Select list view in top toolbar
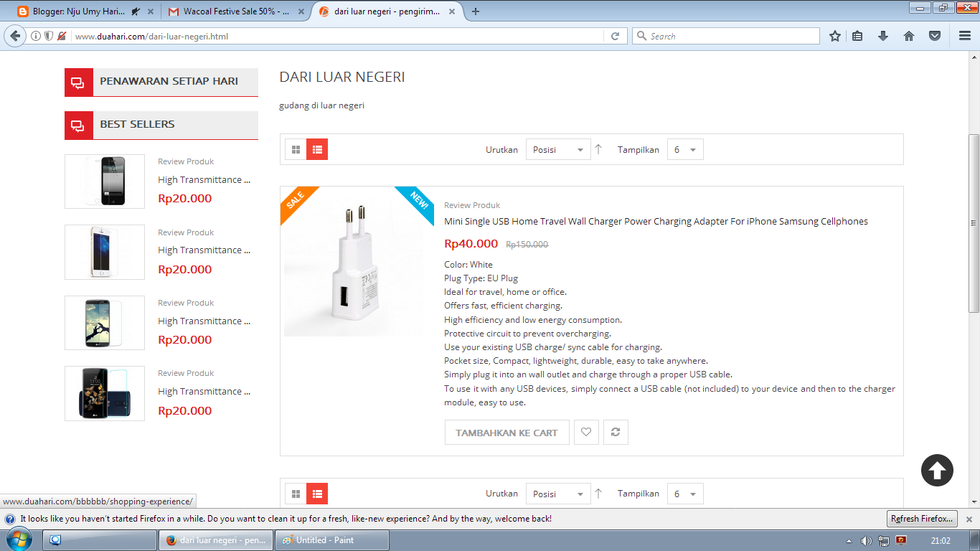Viewport: 980px width, 551px height. tap(317, 149)
